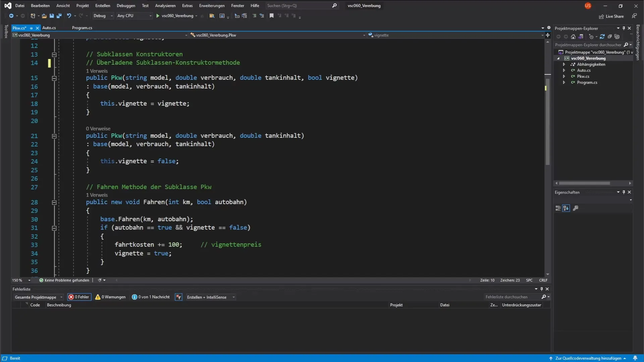Click the new project icon in toolbar

(33, 16)
